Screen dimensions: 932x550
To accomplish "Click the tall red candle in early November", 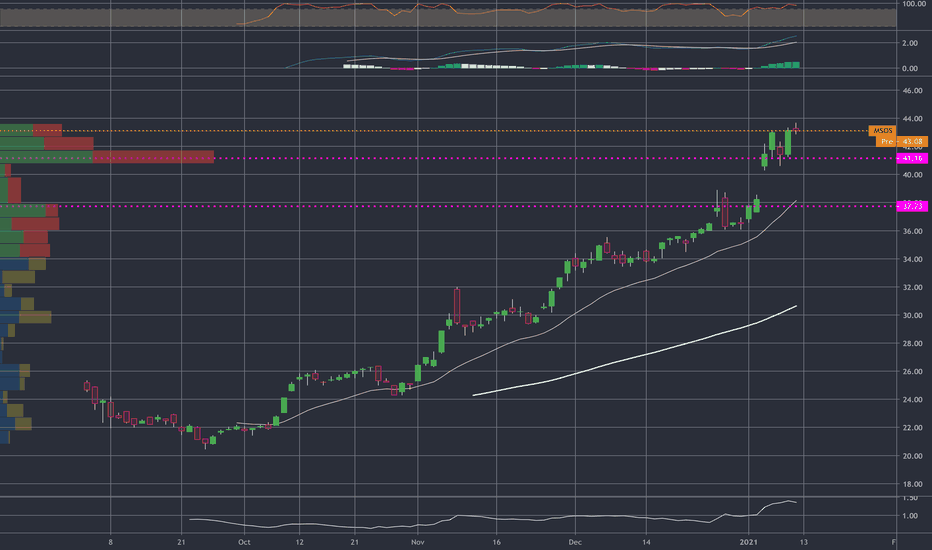I will (456, 306).
